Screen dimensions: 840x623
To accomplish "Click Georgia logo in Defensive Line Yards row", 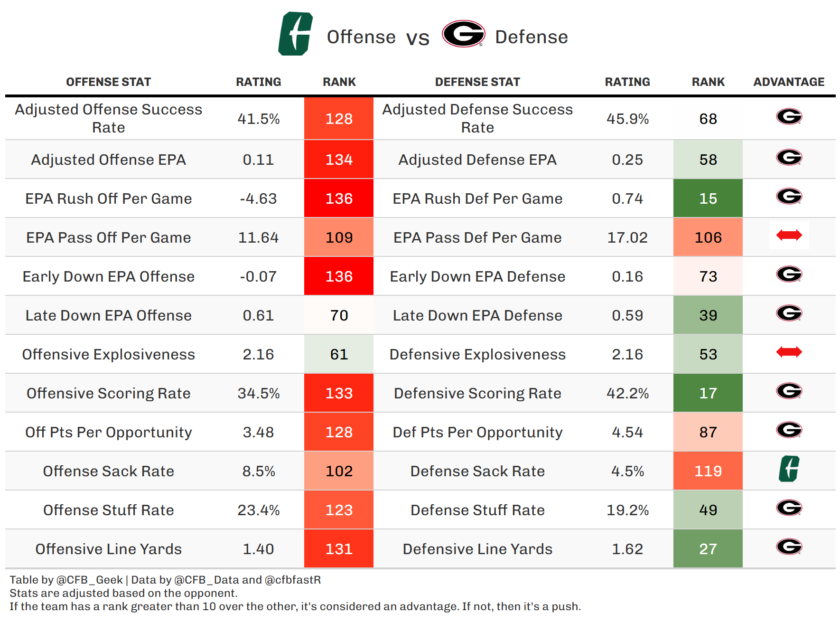I will pyautogui.click(x=789, y=547).
